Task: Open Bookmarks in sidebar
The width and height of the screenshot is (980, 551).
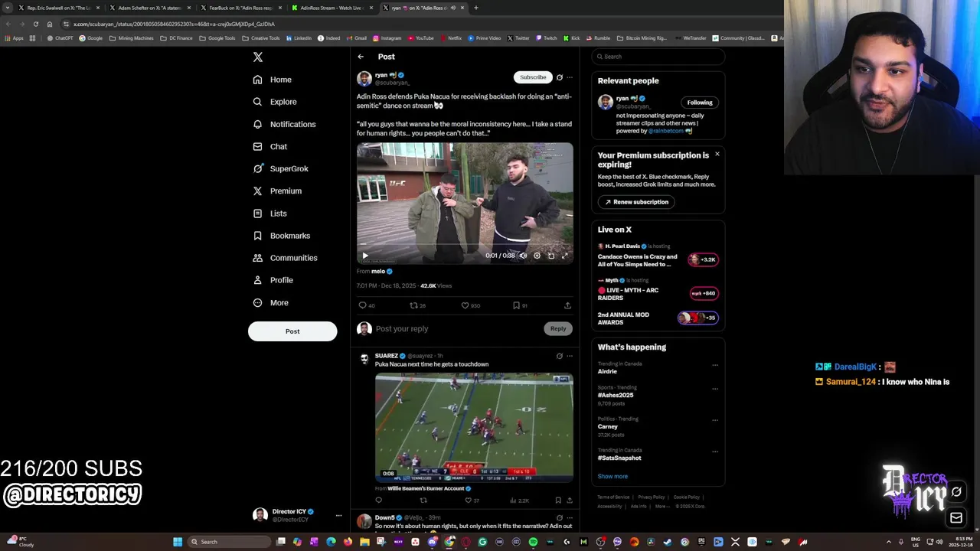Action: point(281,236)
